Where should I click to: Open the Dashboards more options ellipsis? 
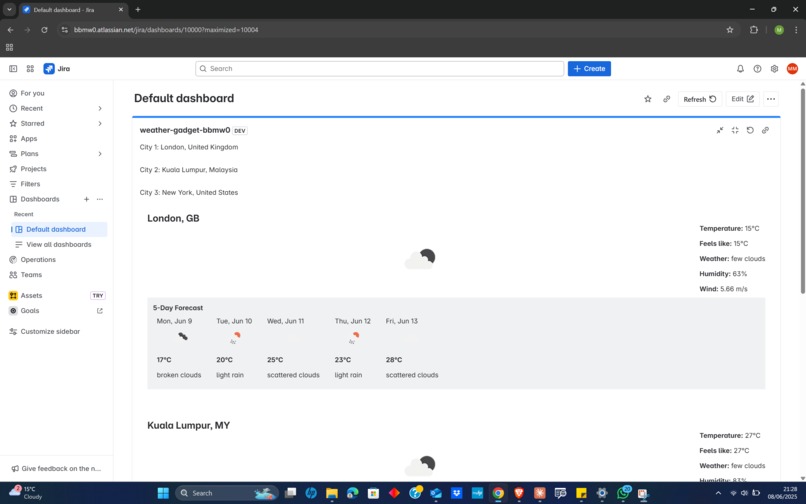[x=100, y=199]
